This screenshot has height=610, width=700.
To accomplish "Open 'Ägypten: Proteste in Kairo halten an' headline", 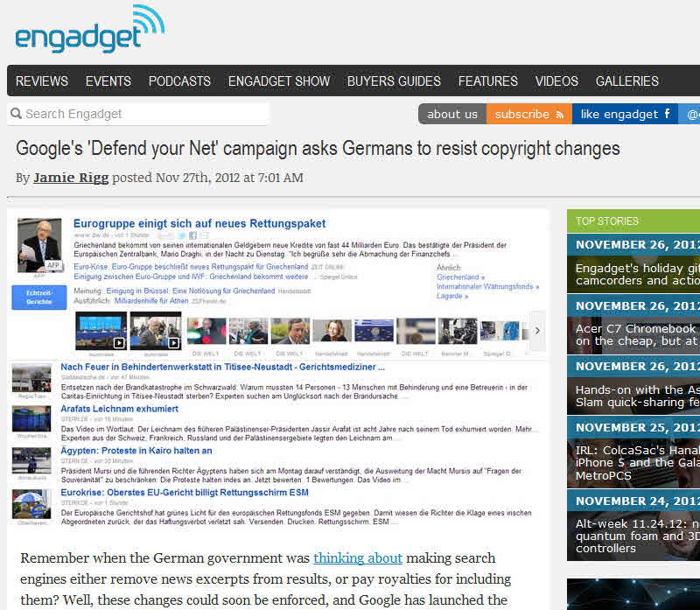I will tap(136, 451).
